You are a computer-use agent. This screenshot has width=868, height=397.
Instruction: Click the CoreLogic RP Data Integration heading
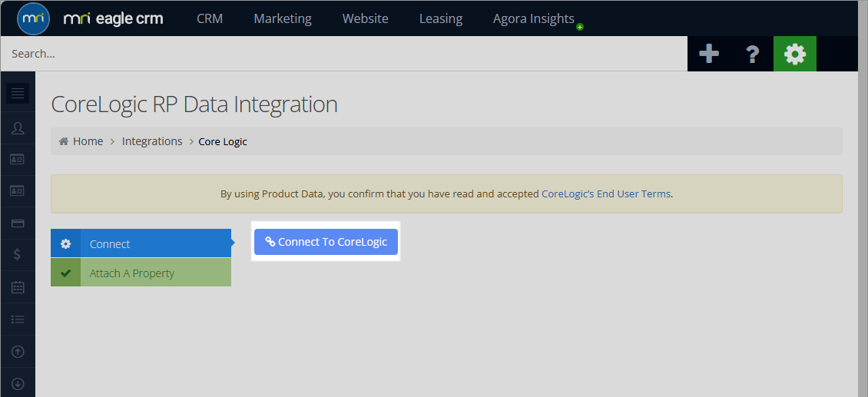(x=194, y=104)
